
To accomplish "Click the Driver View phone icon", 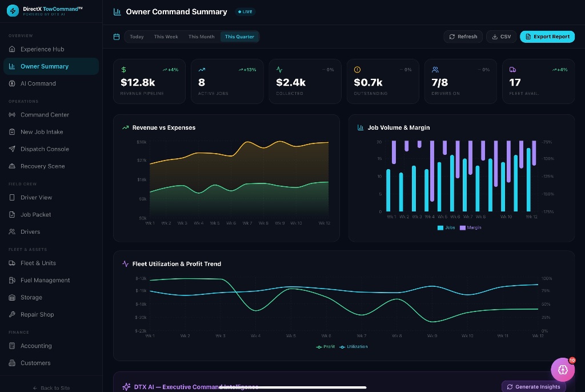I will [12, 197].
